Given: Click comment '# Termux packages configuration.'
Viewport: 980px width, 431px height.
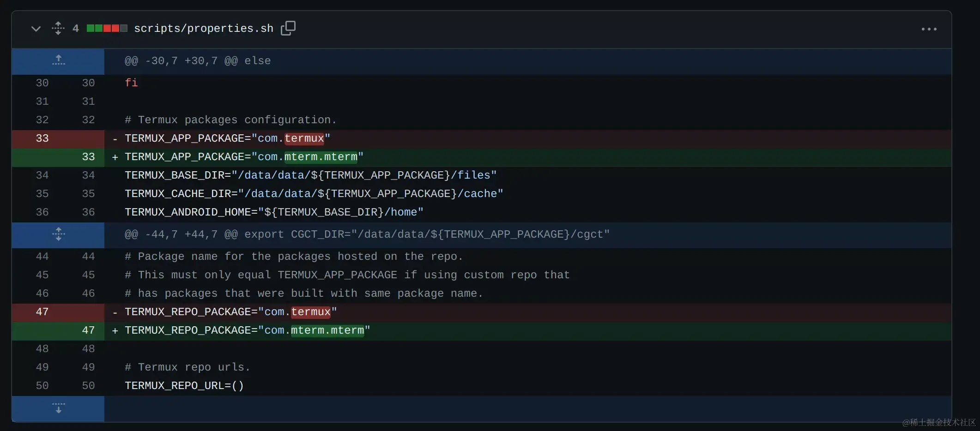Looking at the screenshot, I should pyautogui.click(x=231, y=120).
